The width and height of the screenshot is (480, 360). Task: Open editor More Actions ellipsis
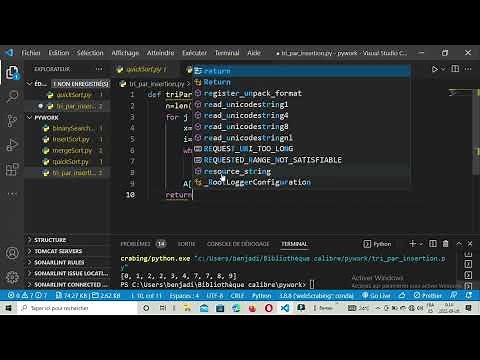468,69
